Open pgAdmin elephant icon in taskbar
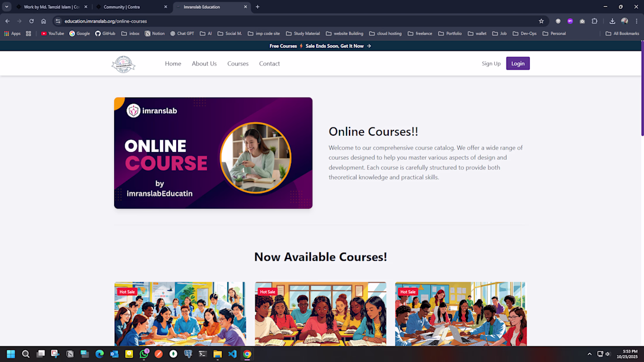644x362 pixels. (x=188, y=354)
